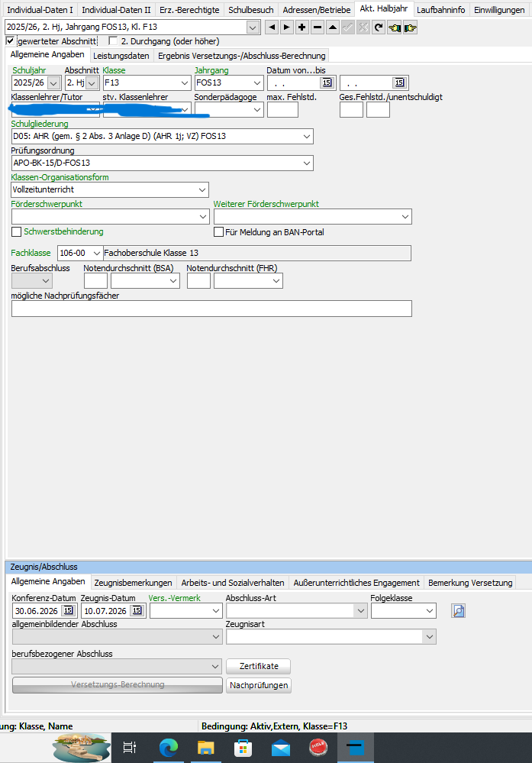Open Weiterer Förderschwerpunkt dropdown
This screenshot has width=532, height=763.
405,217
